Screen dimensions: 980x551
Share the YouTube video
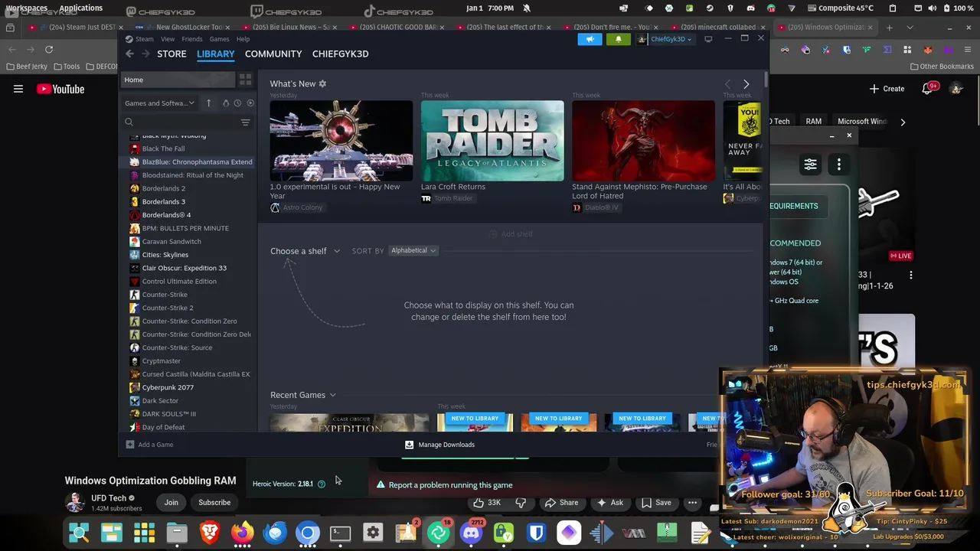561,503
